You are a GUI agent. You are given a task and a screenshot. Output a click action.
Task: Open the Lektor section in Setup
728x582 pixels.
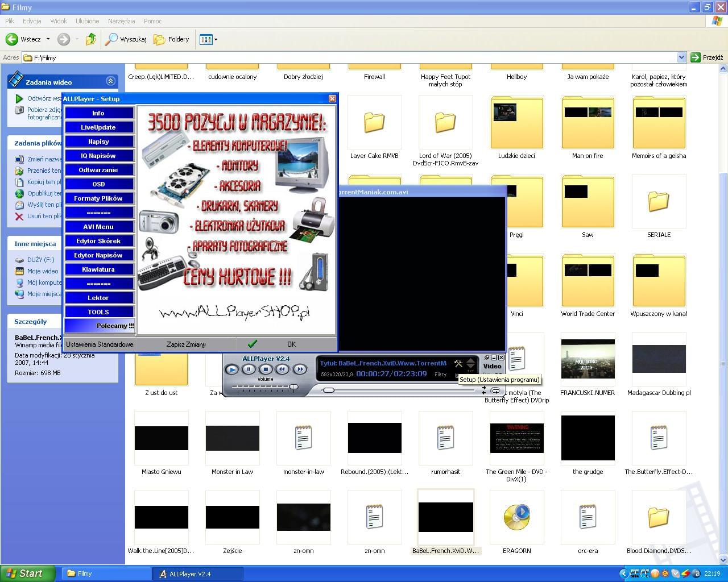click(x=98, y=298)
